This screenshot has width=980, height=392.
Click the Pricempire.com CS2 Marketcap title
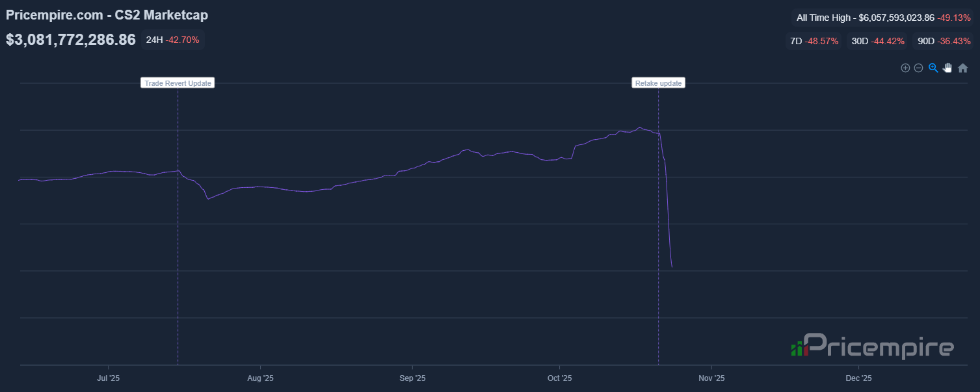[107, 15]
